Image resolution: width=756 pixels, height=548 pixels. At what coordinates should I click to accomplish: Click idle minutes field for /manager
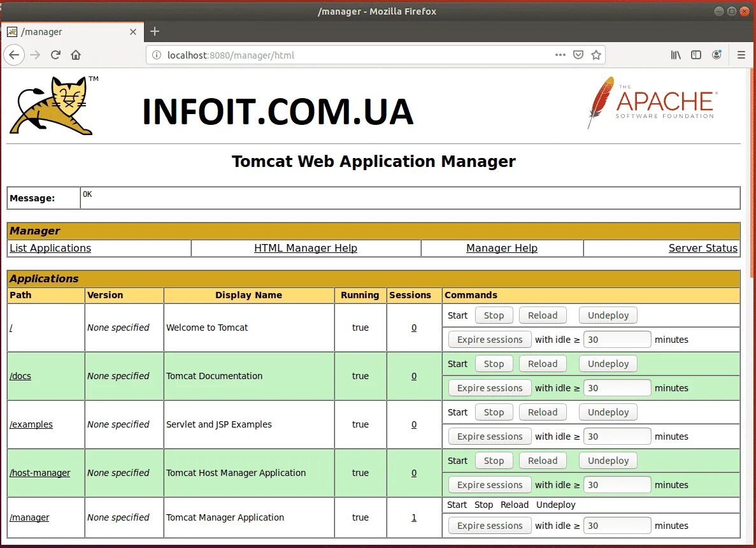617,526
